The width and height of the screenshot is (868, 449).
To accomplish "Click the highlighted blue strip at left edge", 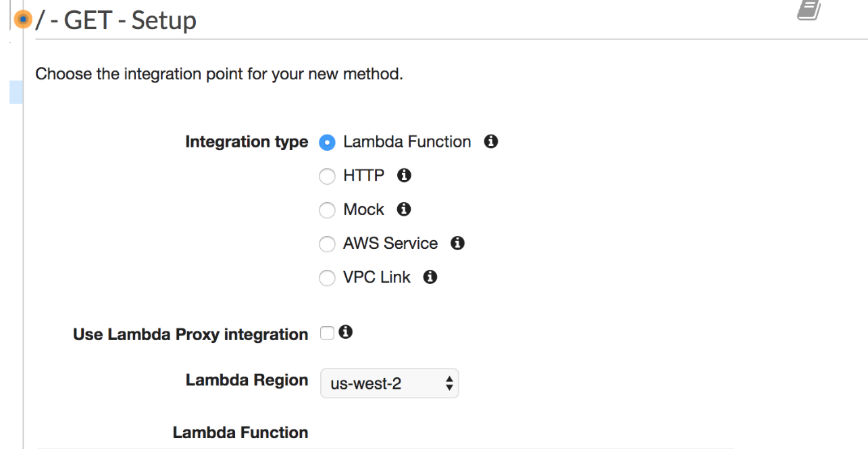I will 16,91.
